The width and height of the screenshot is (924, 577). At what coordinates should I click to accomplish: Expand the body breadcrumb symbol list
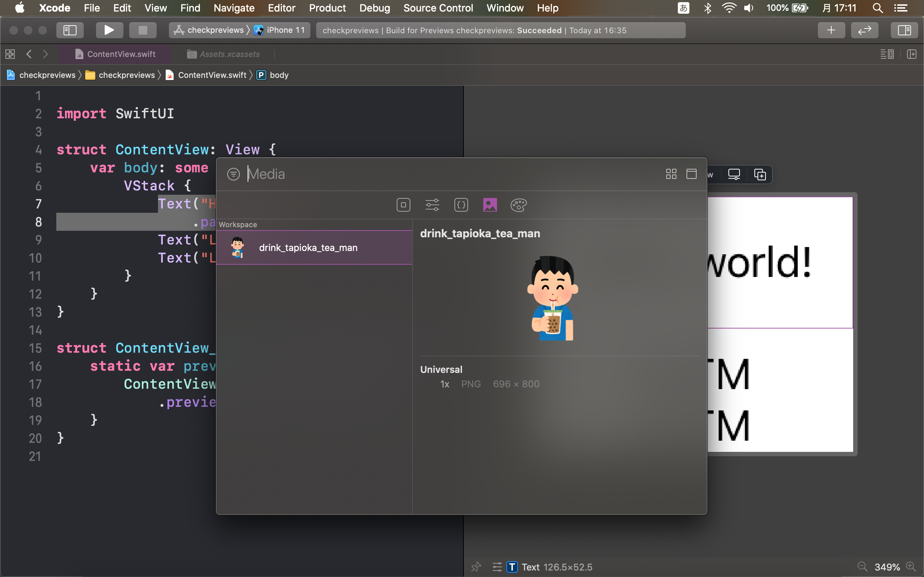coord(279,75)
